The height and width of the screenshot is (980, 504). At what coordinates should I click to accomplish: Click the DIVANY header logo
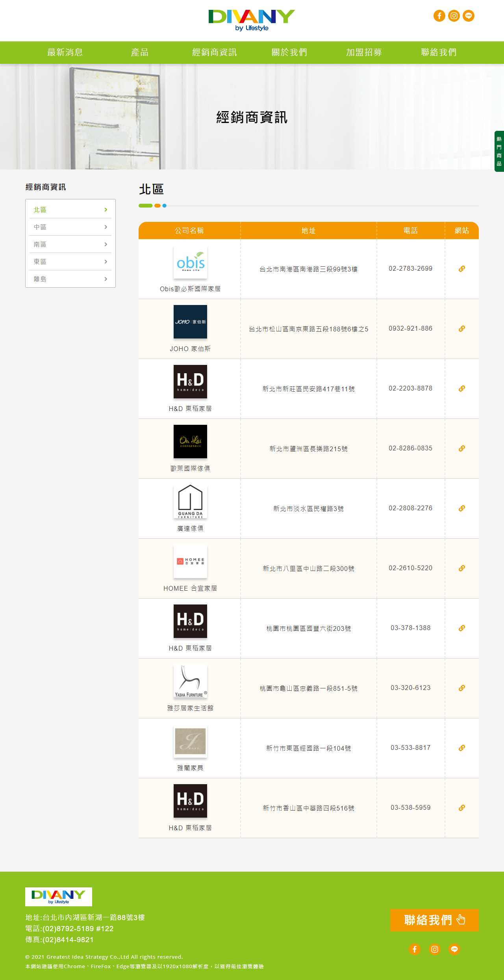coord(252,20)
